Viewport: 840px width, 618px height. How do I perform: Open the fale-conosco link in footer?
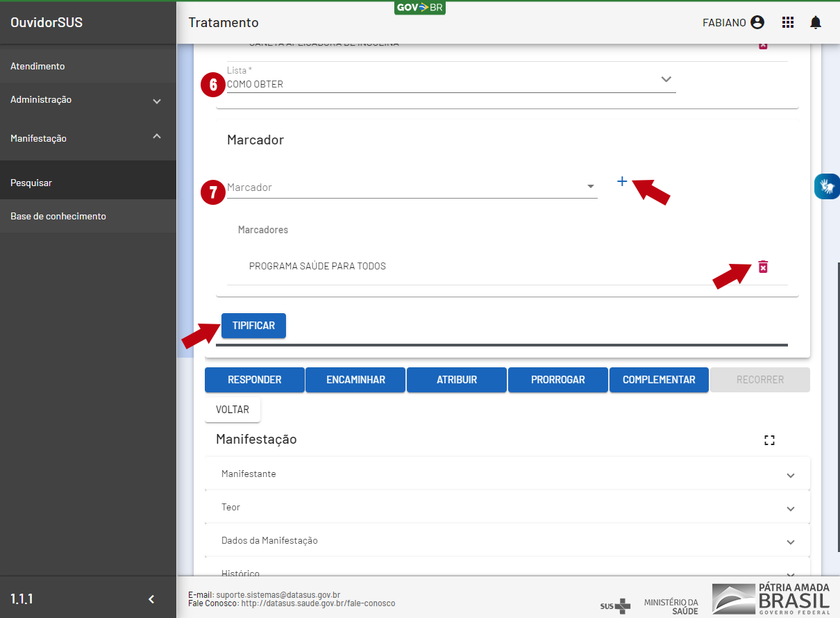click(318, 603)
